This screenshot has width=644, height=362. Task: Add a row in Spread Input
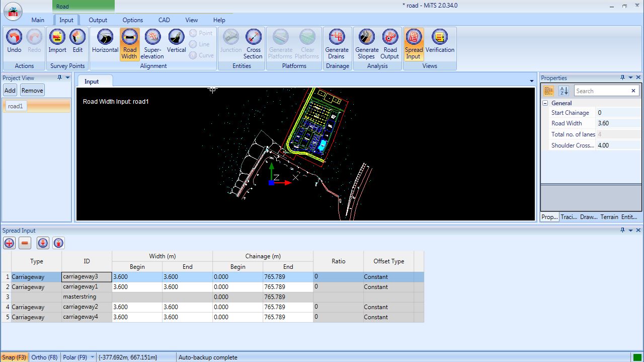9,243
